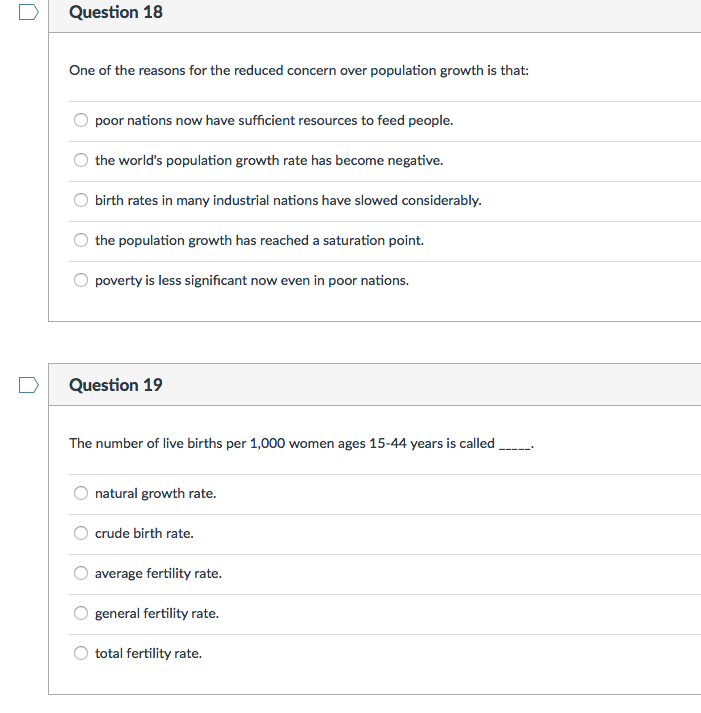Screen dimensions: 701x713
Task: Click the Question 18 heading
Action: point(116,12)
